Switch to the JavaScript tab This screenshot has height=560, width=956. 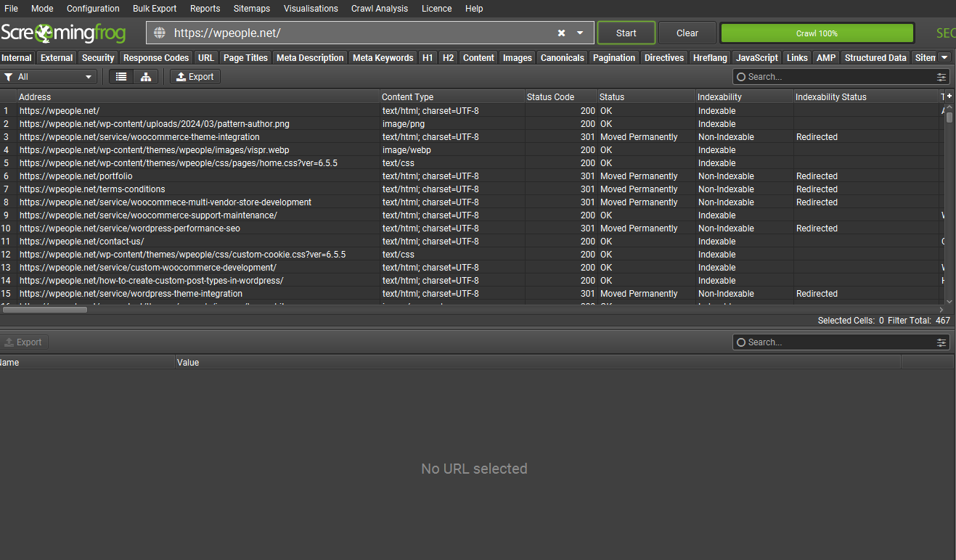(757, 57)
